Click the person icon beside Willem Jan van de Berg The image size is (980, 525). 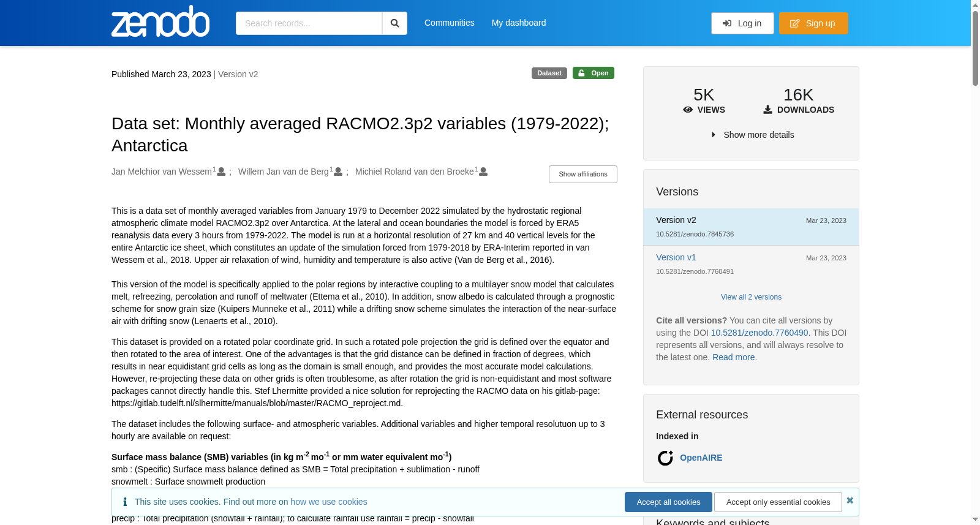click(338, 172)
